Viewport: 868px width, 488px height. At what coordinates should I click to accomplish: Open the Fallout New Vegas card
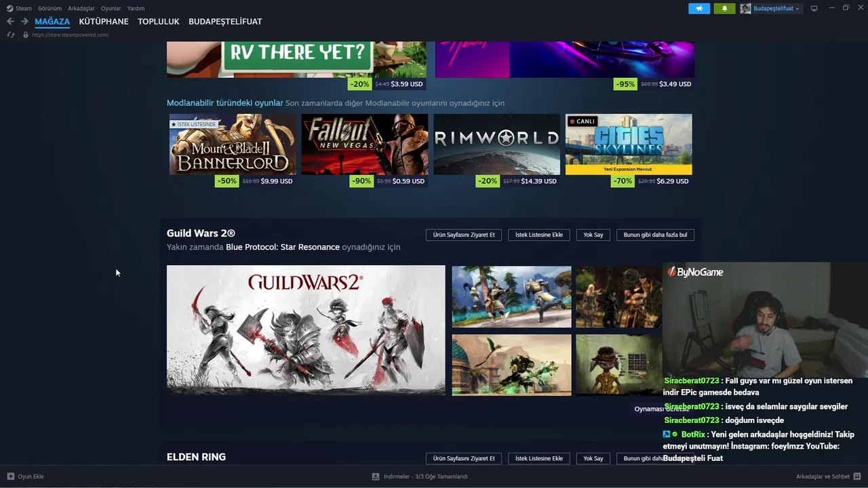[x=365, y=144]
